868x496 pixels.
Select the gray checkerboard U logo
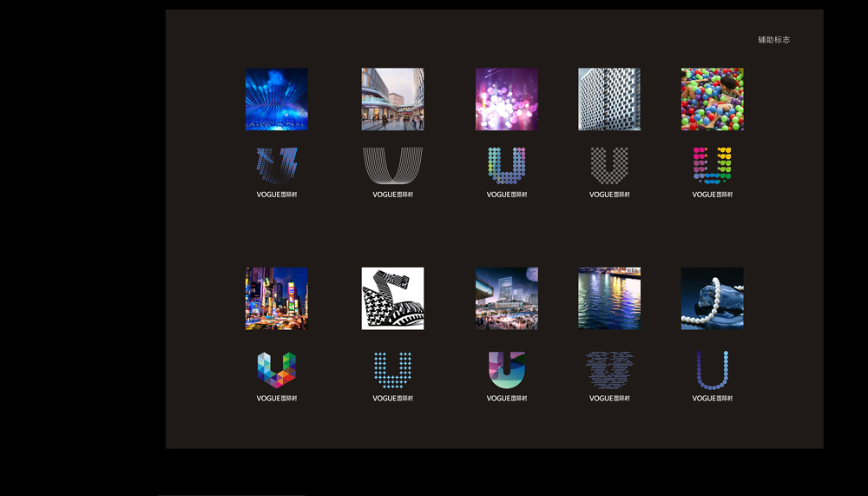[x=609, y=165]
